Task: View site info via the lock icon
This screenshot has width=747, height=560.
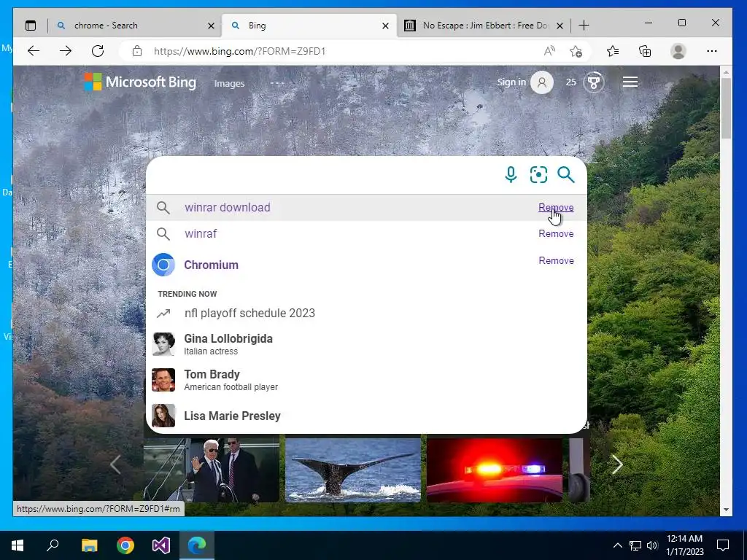Action: pos(137,51)
